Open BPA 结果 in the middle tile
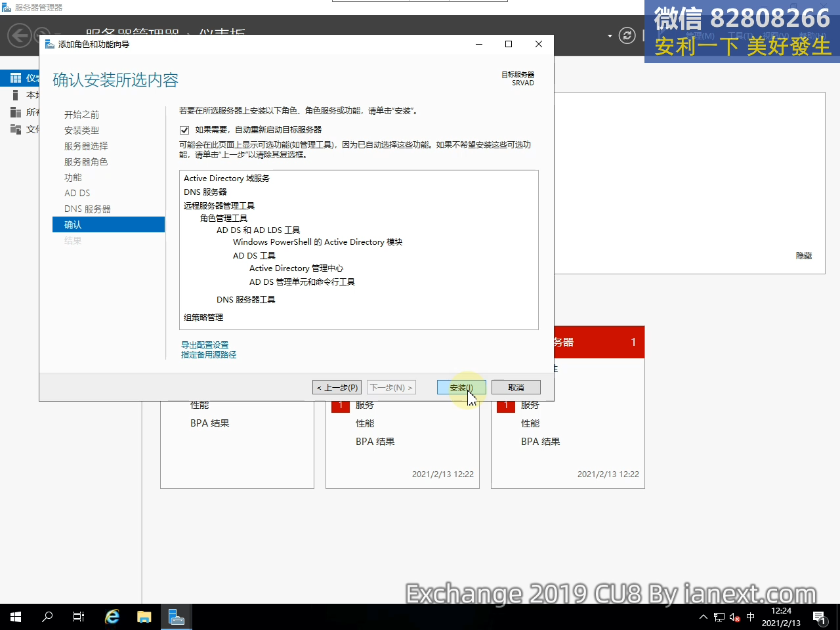Image resolution: width=840 pixels, height=630 pixels. click(x=375, y=442)
